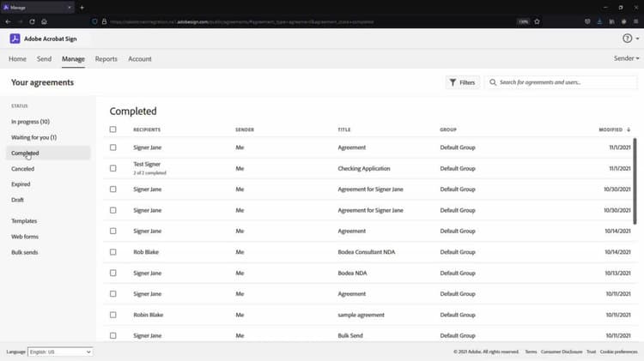
Task: Check the Bodea NDA row checkbox
Action: (x=113, y=273)
